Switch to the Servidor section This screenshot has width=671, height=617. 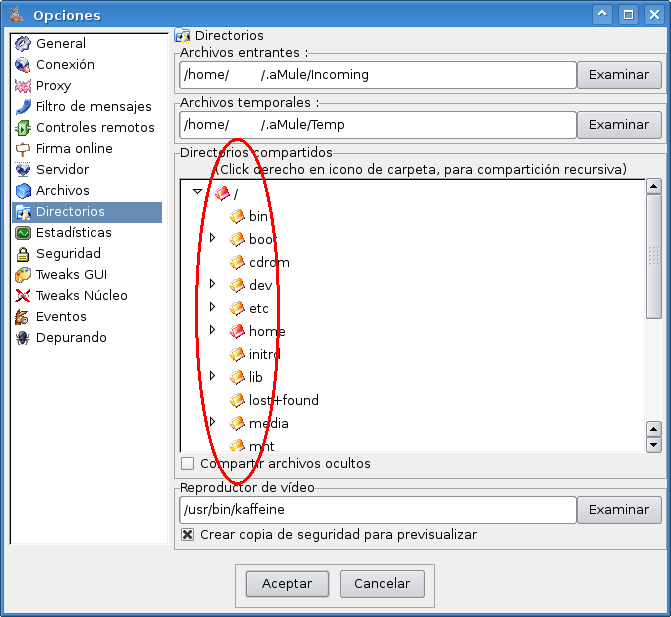[x=62, y=170]
